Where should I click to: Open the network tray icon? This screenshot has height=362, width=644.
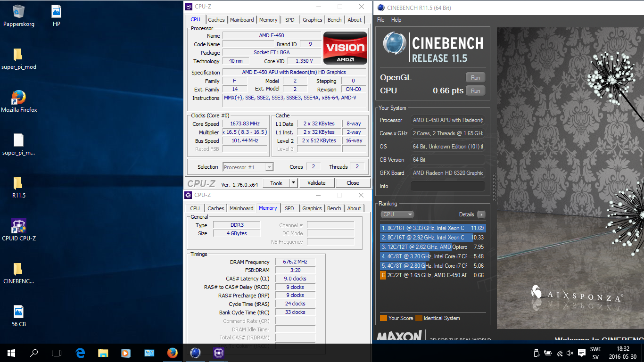coord(559,353)
